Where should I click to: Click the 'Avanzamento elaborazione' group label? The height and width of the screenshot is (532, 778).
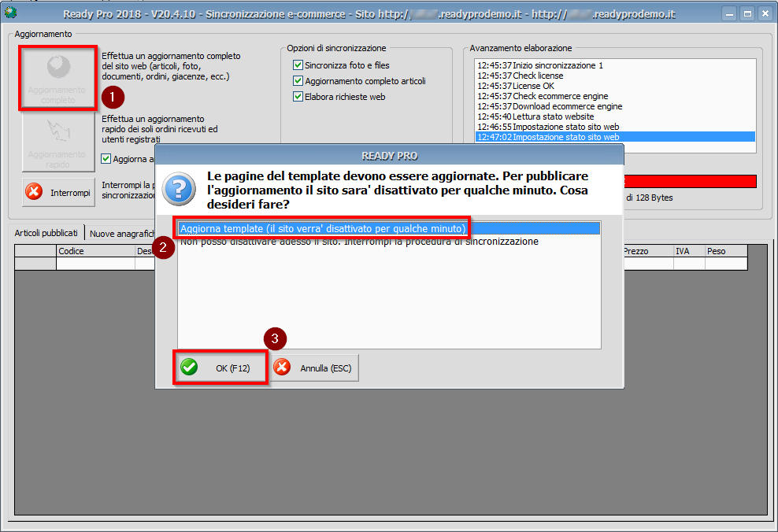521,48
